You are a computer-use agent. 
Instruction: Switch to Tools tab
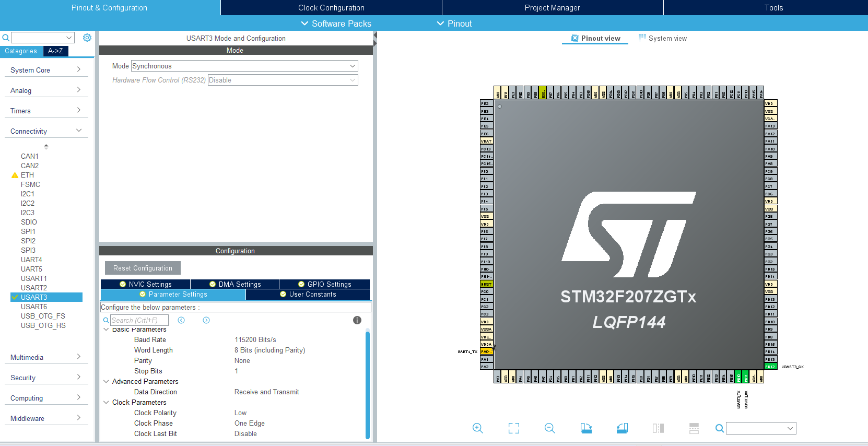pos(773,8)
